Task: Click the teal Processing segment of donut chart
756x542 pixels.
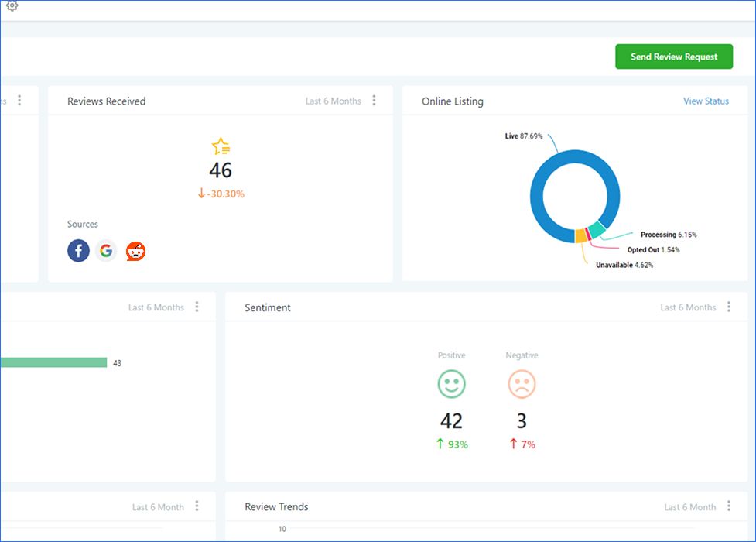Action: [595, 229]
